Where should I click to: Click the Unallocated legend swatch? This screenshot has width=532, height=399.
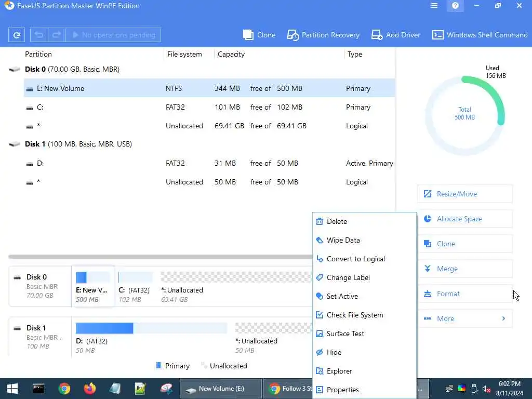pyautogui.click(x=204, y=365)
